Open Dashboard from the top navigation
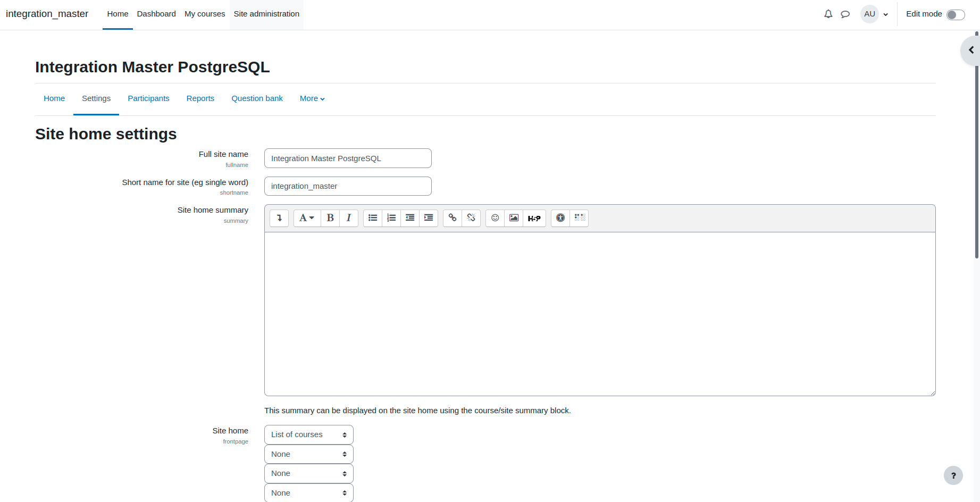Viewport: 980px width, 502px height. pyautogui.click(x=156, y=14)
